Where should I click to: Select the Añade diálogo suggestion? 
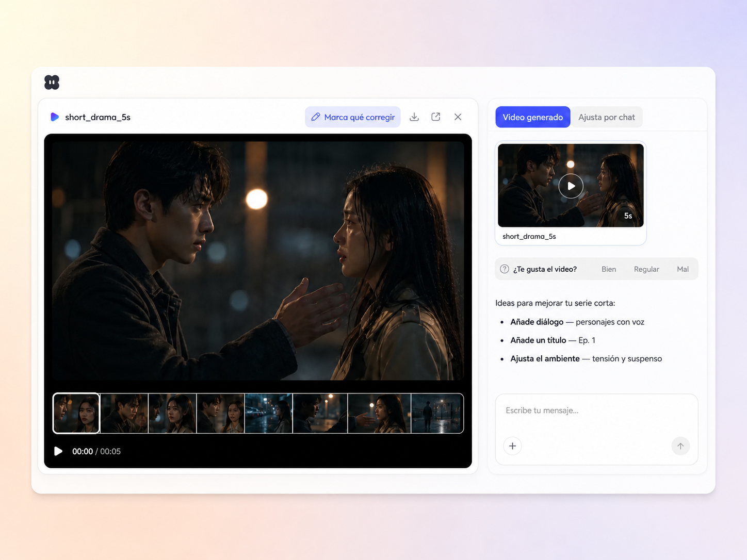(x=577, y=322)
